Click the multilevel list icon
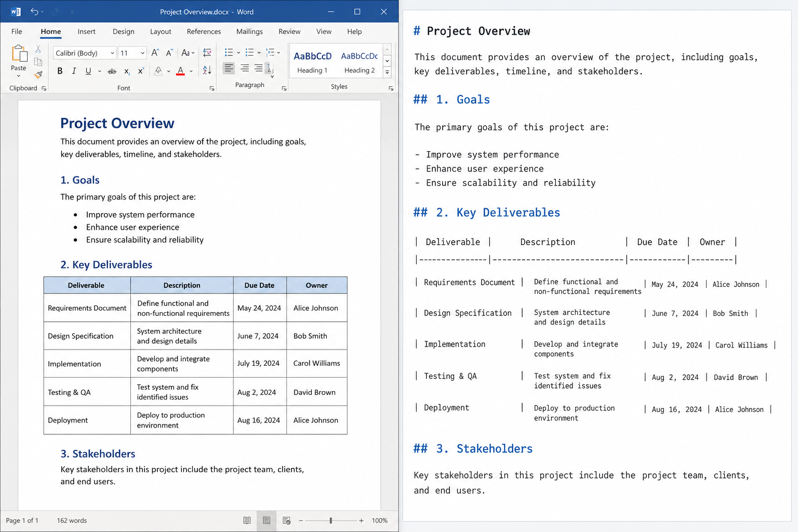The image size is (798, 532). (270, 52)
